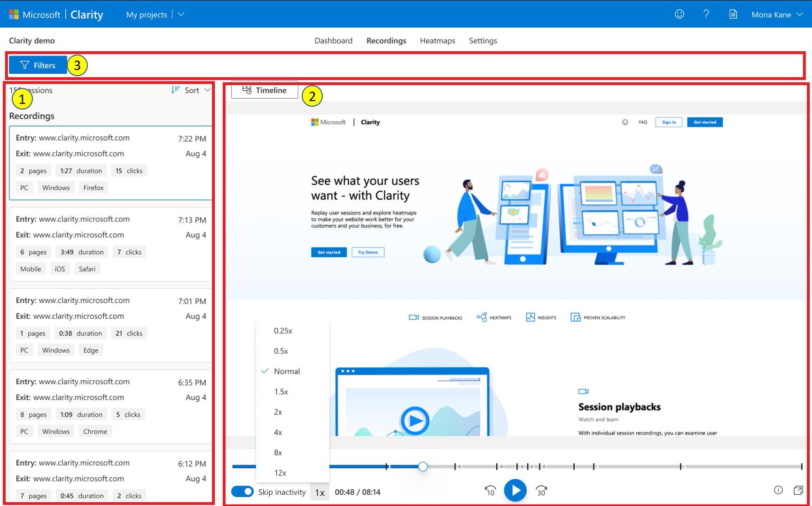Viewport: 812px width, 506px height.
Task: Select 4x playback speed
Action: (292, 432)
